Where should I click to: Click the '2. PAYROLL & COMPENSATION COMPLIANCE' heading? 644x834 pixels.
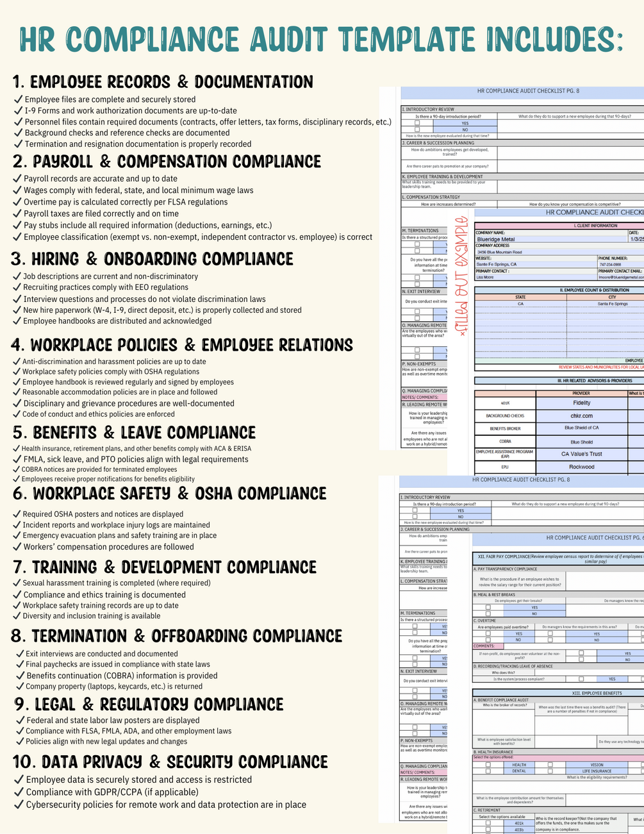(x=167, y=162)
